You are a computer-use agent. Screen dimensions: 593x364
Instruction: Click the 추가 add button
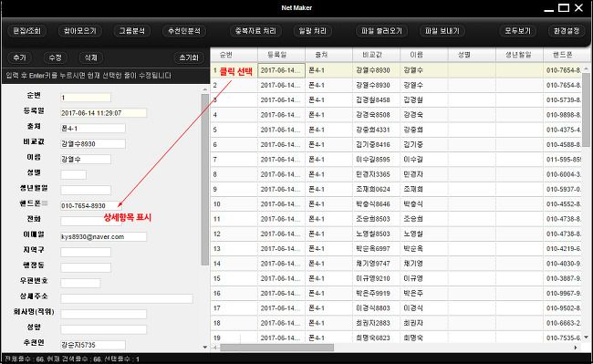[x=20, y=57]
